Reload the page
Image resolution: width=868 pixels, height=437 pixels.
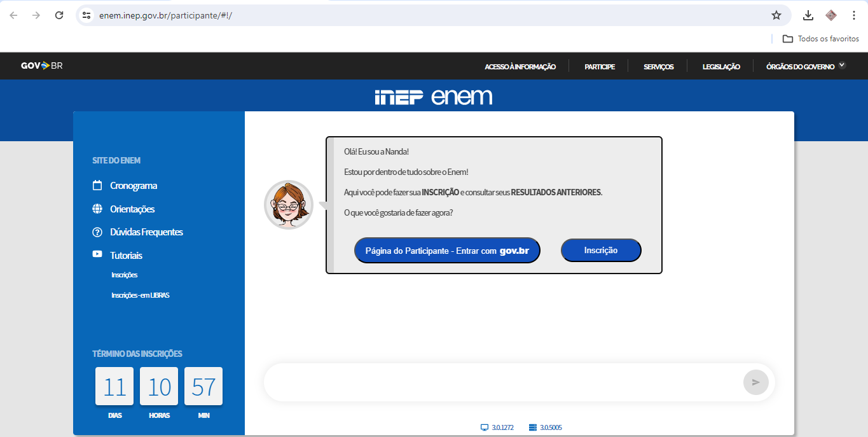coord(59,15)
